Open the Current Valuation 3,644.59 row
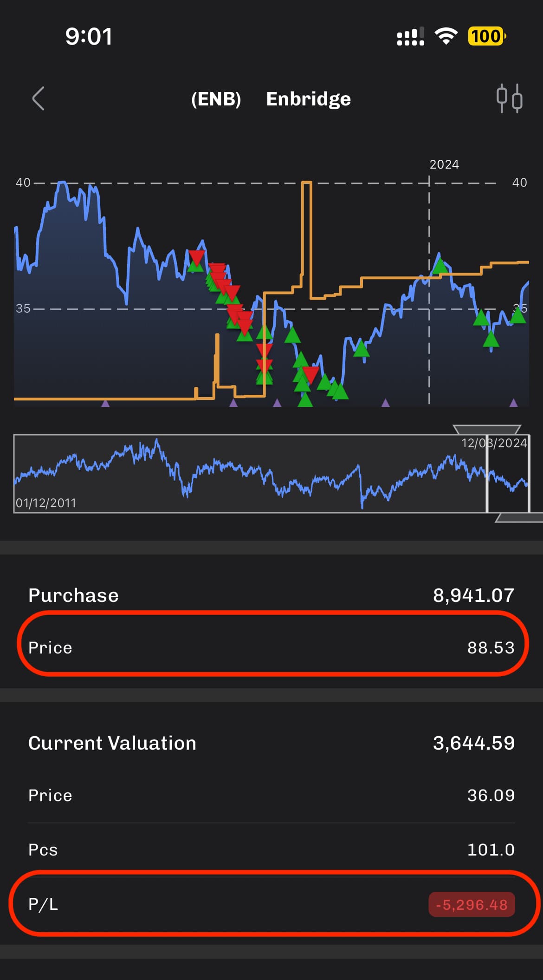Viewport: 543px width, 980px height. tap(271, 743)
